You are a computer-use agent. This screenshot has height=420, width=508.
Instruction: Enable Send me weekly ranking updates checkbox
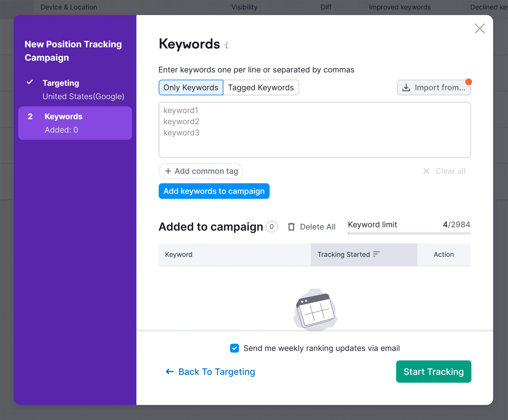235,348
